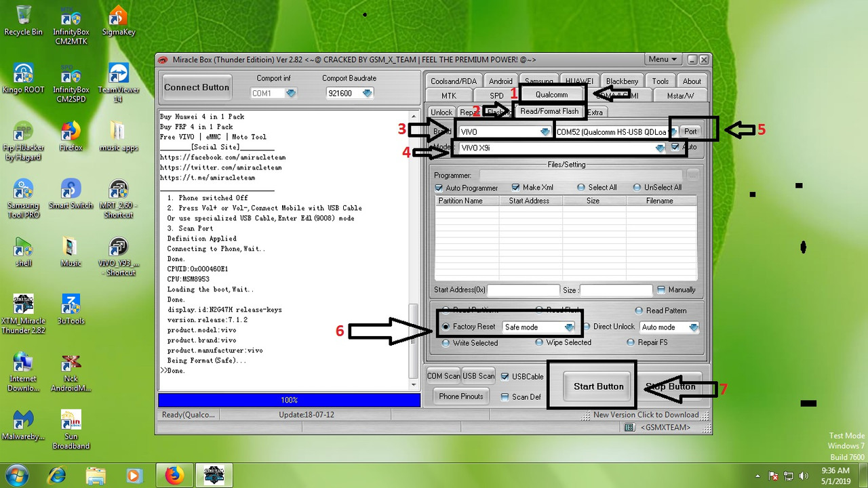Select Read Pattern radio button
The width and height of the screenshot is (868, 488).
click(x=639, y=310)
